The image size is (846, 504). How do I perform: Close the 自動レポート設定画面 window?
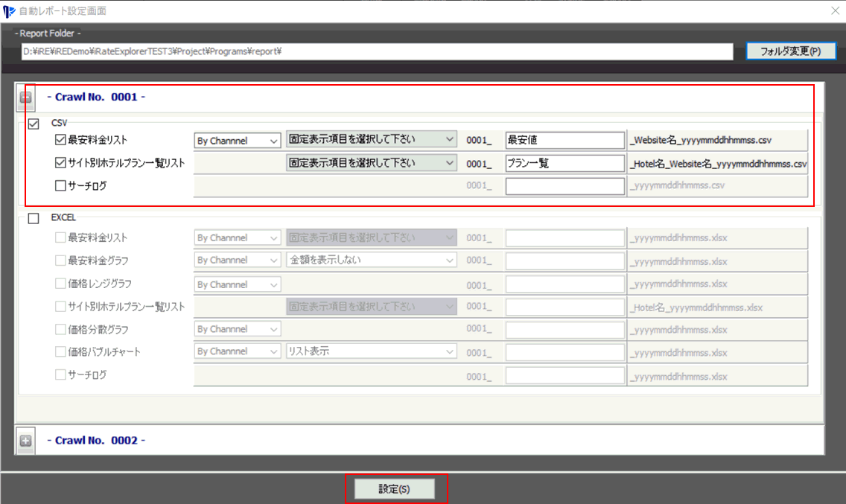coord(834,10)
